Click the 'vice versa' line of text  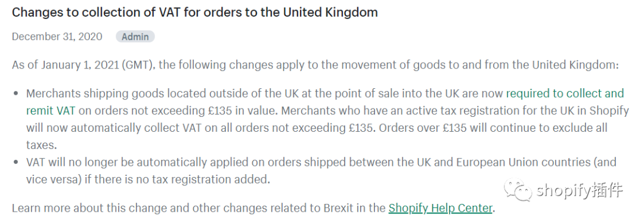(x=148, y=179)
